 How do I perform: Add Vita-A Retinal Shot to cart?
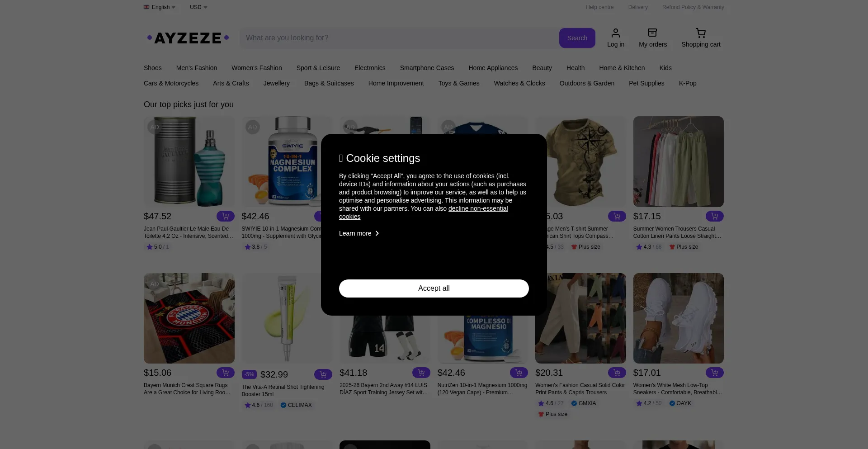pos(323,374)
